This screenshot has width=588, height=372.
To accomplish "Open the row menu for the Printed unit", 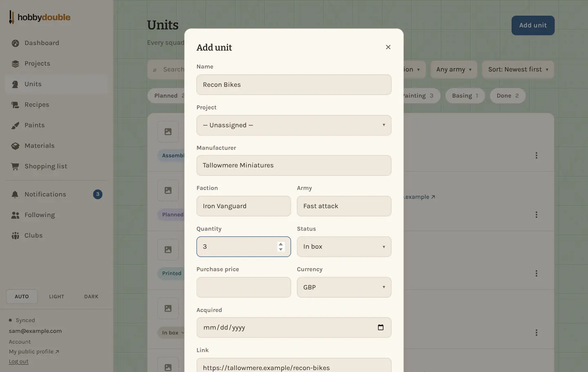I will (x=536, y=273).
